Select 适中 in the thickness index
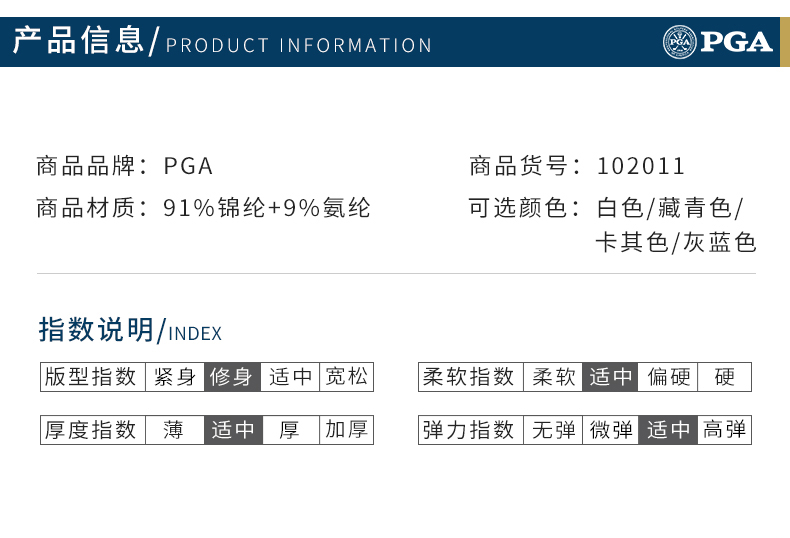 pyautogui.click(x=233, y=430)
